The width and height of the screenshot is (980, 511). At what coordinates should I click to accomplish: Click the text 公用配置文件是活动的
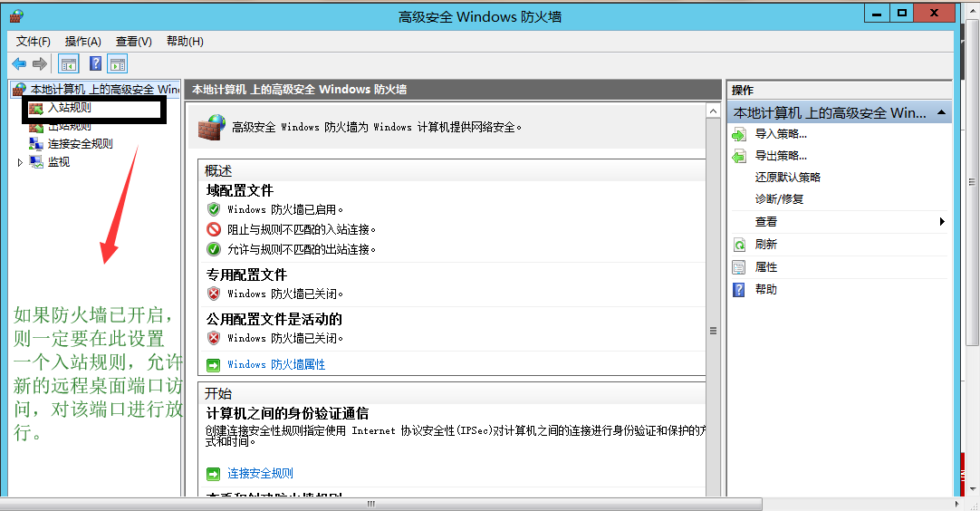(x=274, y=319)
